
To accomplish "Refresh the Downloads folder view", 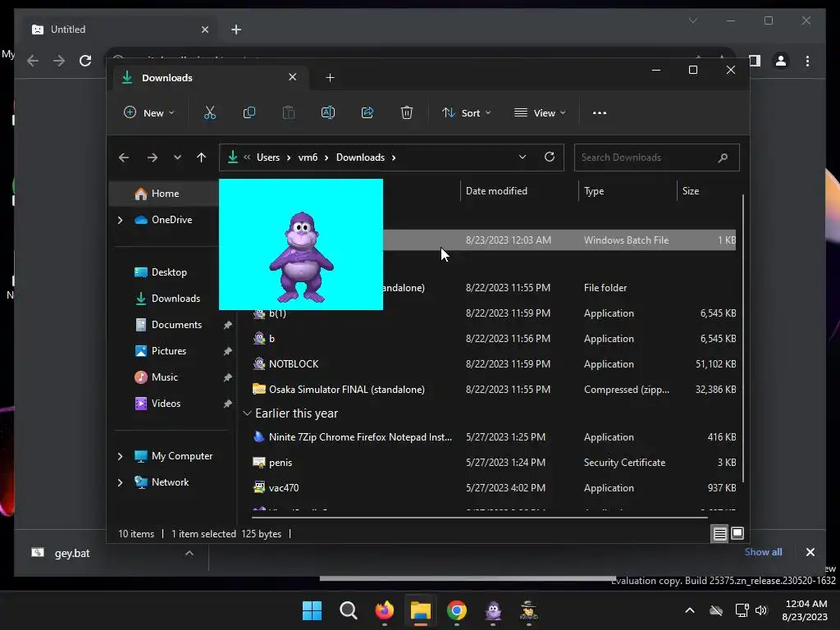I will click(549, 157).
